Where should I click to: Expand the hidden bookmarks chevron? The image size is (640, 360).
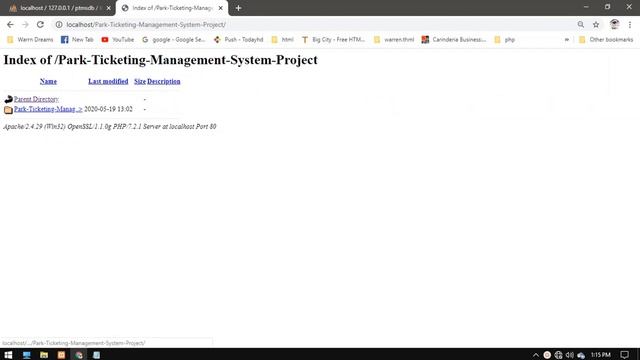click(567, 40)
